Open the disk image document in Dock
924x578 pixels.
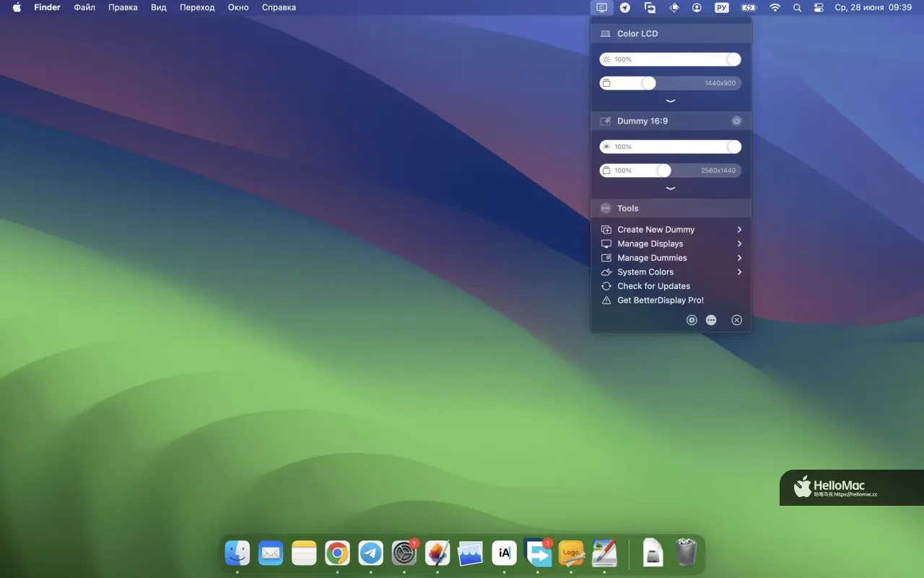click(x=653, y=553)
